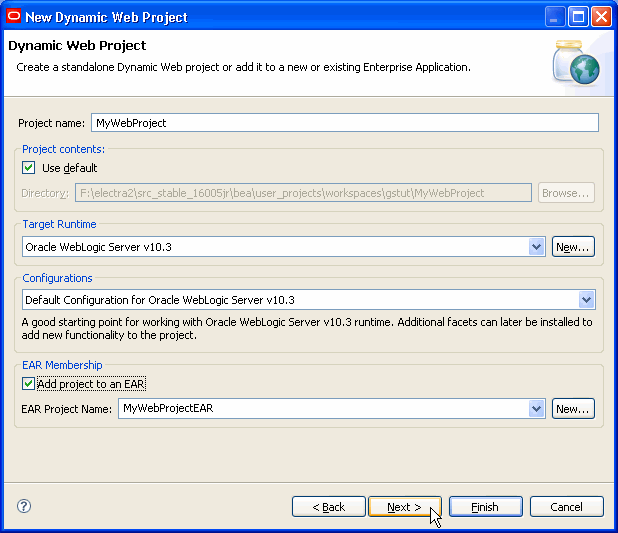The height and width of the screenshot is (533, 618).
Task: Toggle the Use default checkbox
Action: click(x=28, y=168)
